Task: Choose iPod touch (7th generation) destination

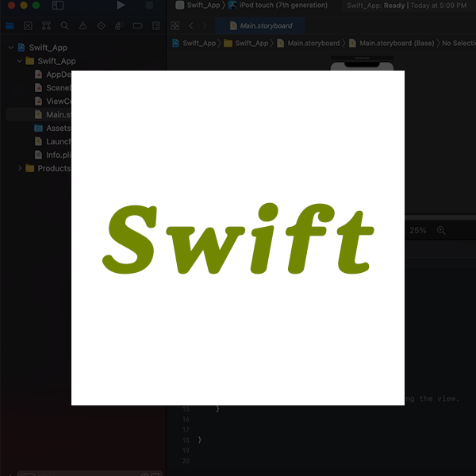Action: point(278,6)
